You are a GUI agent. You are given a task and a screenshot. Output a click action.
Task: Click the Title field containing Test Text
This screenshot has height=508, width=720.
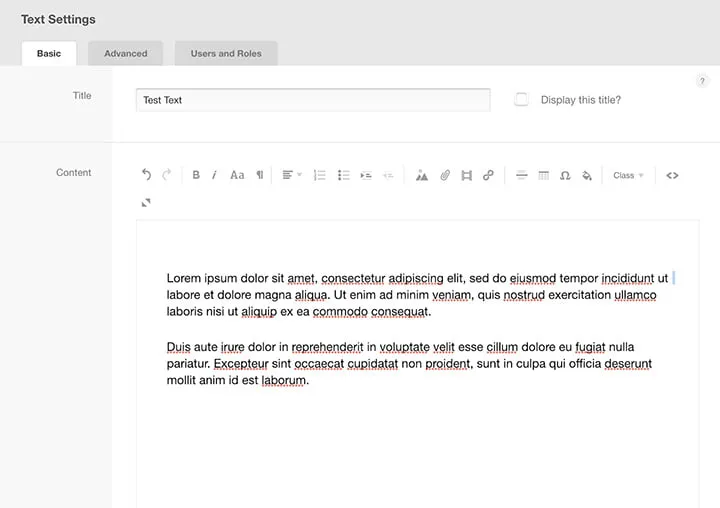tap(313, 100)
